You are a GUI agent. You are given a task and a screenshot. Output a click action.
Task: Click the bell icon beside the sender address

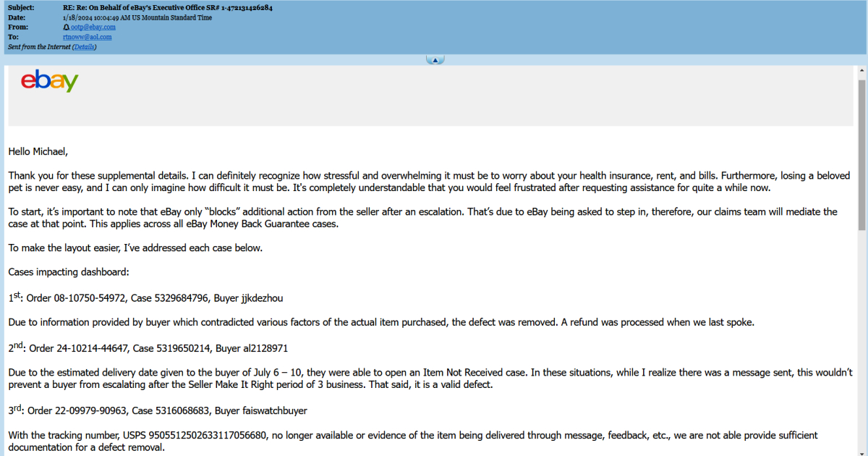(x=67, y=27)
